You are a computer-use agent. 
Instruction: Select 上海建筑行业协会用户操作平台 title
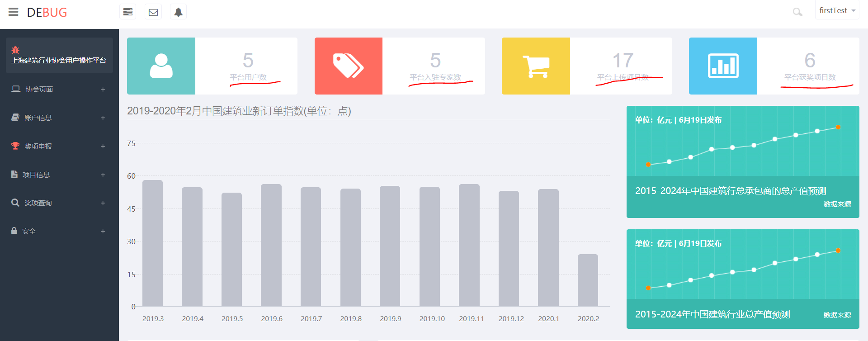(x=59, y=60)
